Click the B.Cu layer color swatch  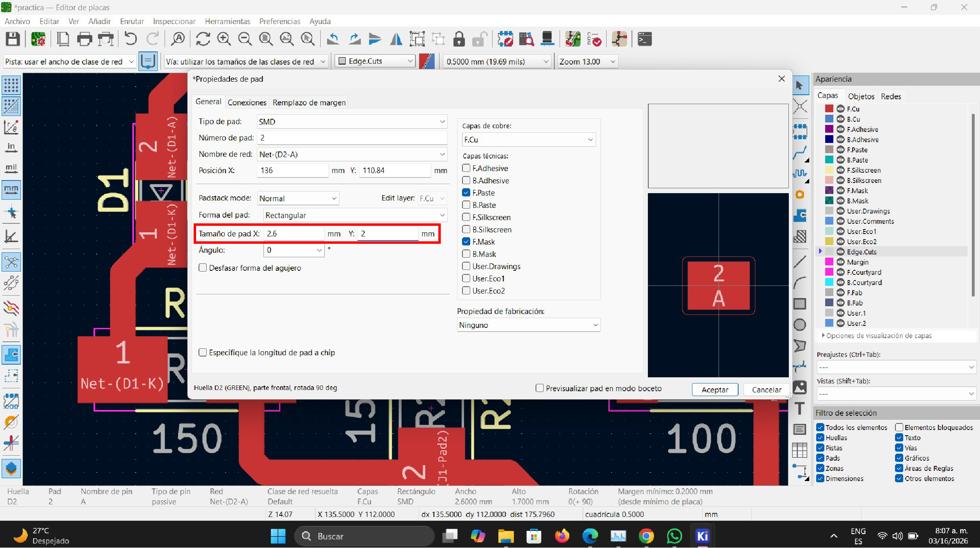pyautogui.click(x=829, y=119)
